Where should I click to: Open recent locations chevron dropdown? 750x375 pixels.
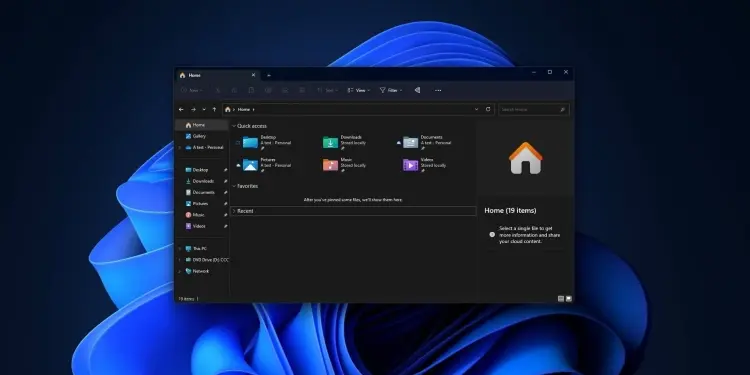(204, 110)
